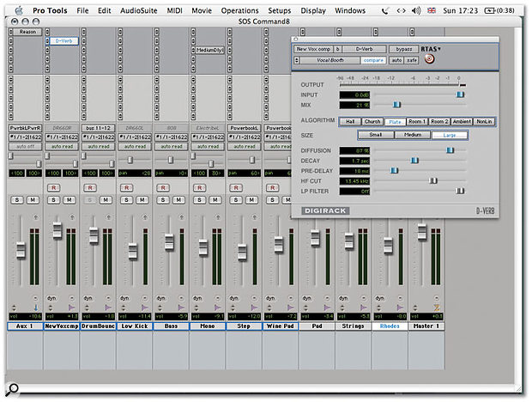Open the Setups menu
This screenshot has height=402, width=532.
click(x=279, y=11)
